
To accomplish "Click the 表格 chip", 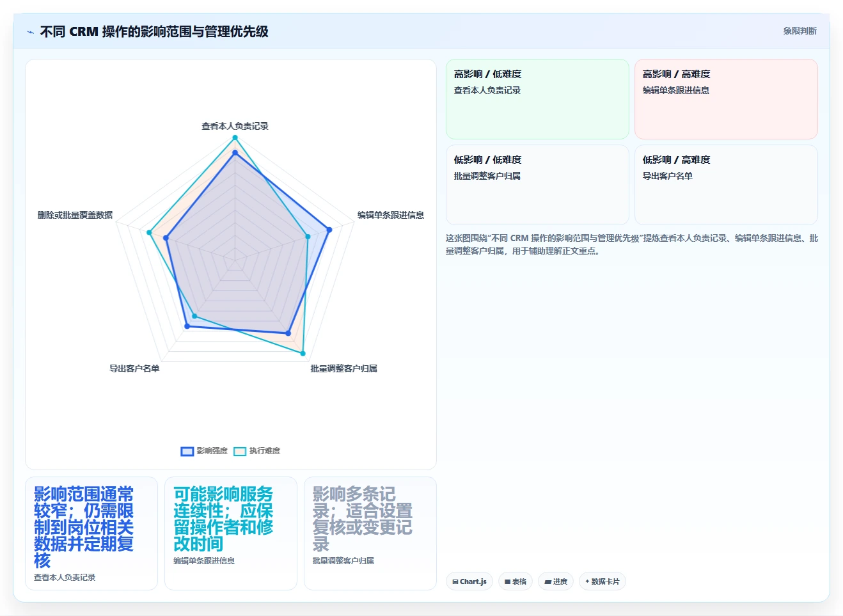I will click(x=516, y=581).
